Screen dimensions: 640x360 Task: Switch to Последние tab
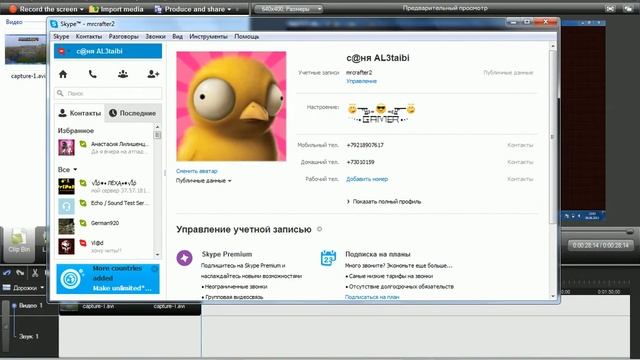point(133,113)
